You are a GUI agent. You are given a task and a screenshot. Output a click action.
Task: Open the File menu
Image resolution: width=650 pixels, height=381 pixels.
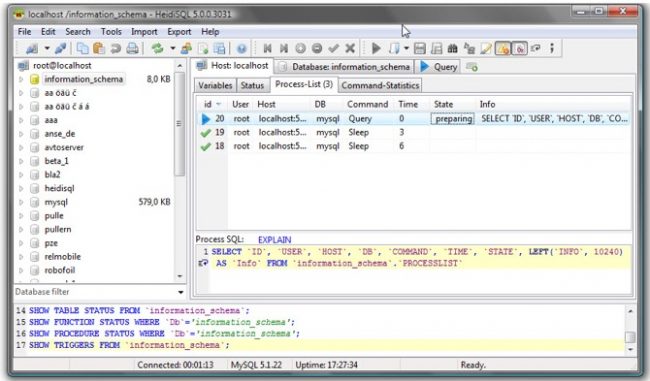(24, 32)
